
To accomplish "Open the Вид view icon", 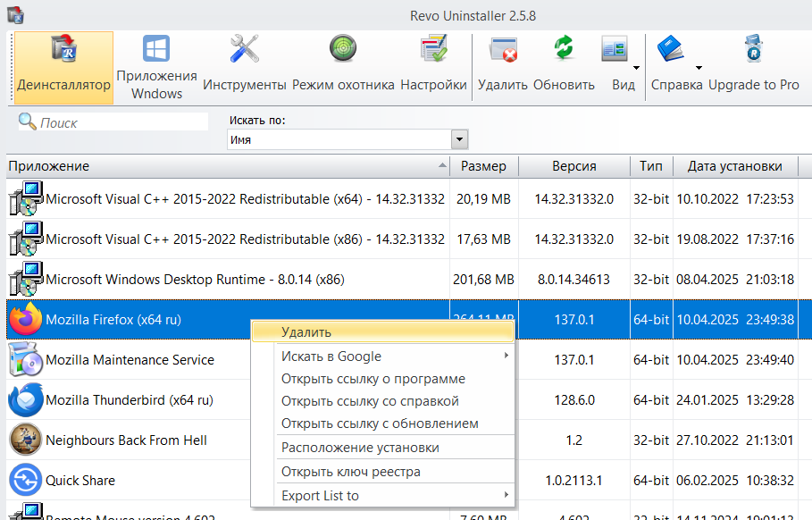I will click(615, 50).
